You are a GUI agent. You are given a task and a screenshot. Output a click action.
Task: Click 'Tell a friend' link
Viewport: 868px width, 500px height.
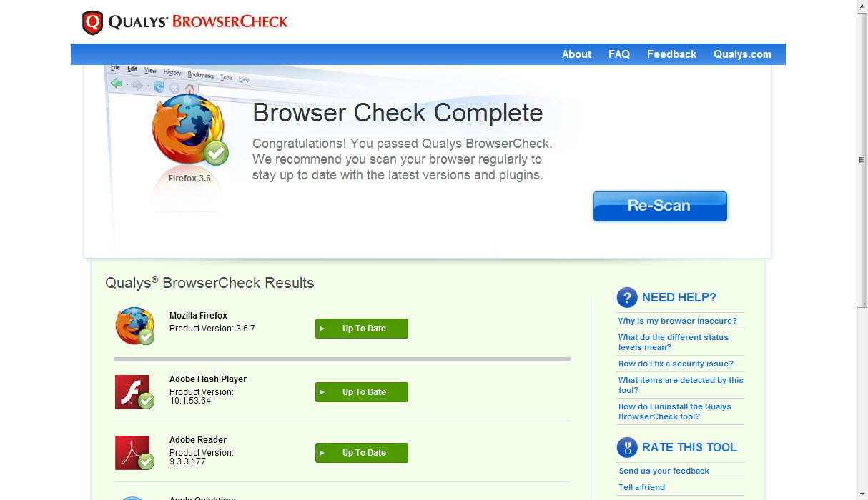pos(641,487)
